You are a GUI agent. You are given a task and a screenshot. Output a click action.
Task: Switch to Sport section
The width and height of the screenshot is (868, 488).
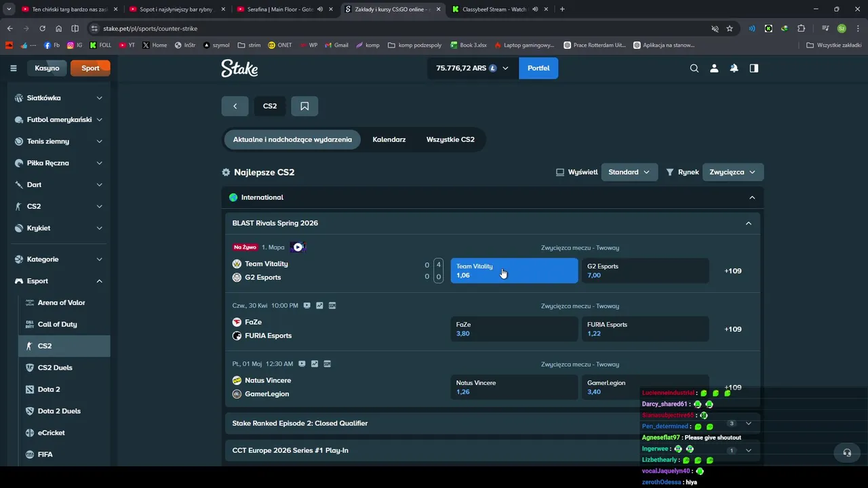point(90,68)
